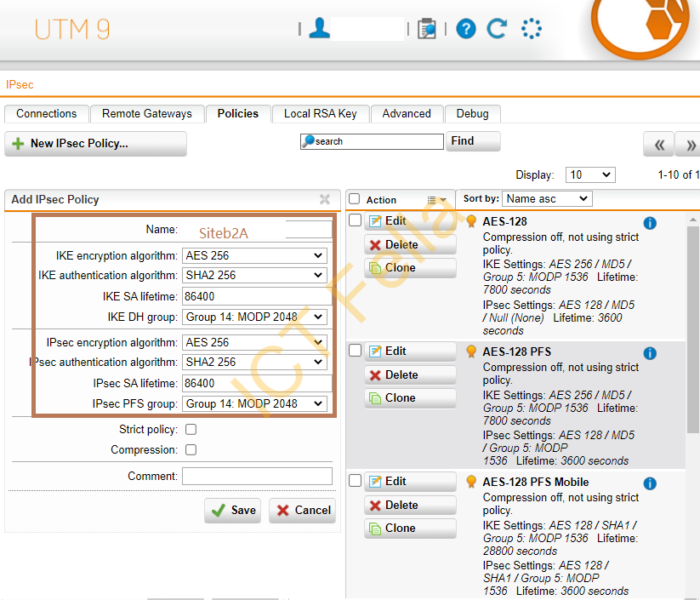
Task: Click the IPsec SA lifetime field
Action: (257, 383)
